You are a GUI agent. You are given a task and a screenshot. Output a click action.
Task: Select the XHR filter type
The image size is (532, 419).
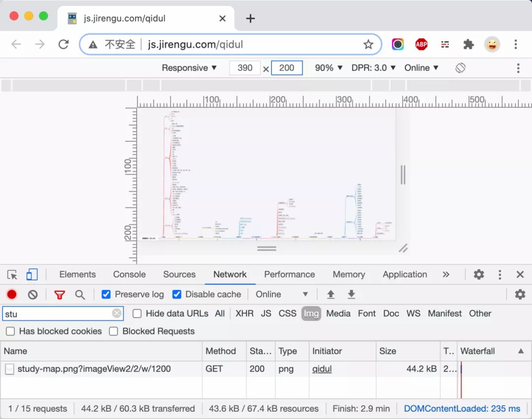click(244, 314)
